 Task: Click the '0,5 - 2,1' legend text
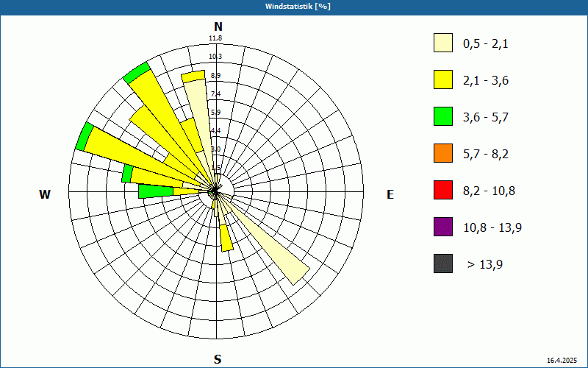(x=486, y=44)
